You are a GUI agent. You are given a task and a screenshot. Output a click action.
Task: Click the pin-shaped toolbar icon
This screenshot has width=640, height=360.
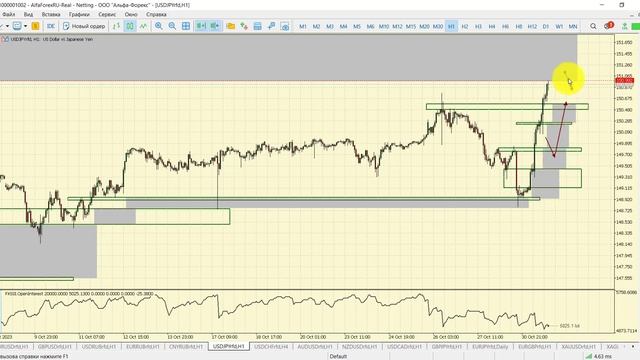click(271, 26)
